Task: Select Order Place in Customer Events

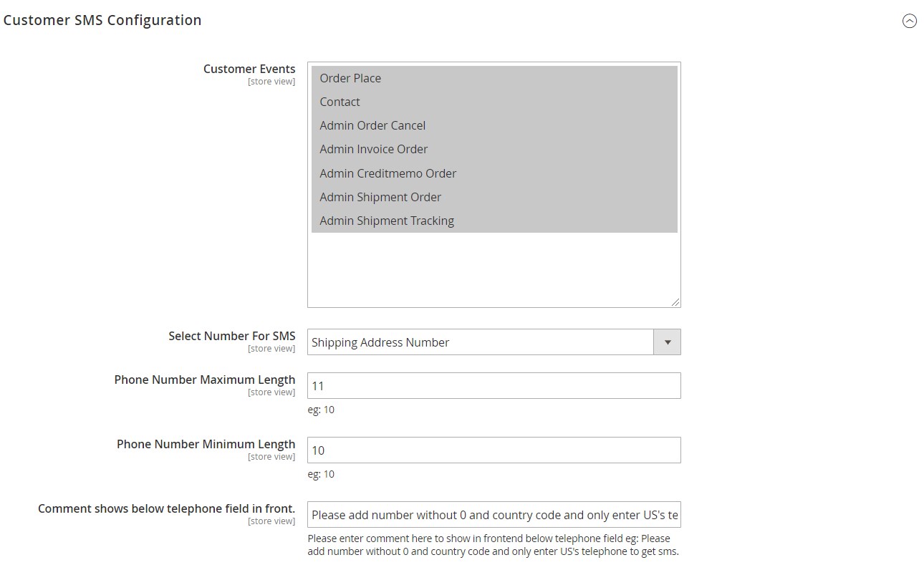Action: (x=350, y=78)
